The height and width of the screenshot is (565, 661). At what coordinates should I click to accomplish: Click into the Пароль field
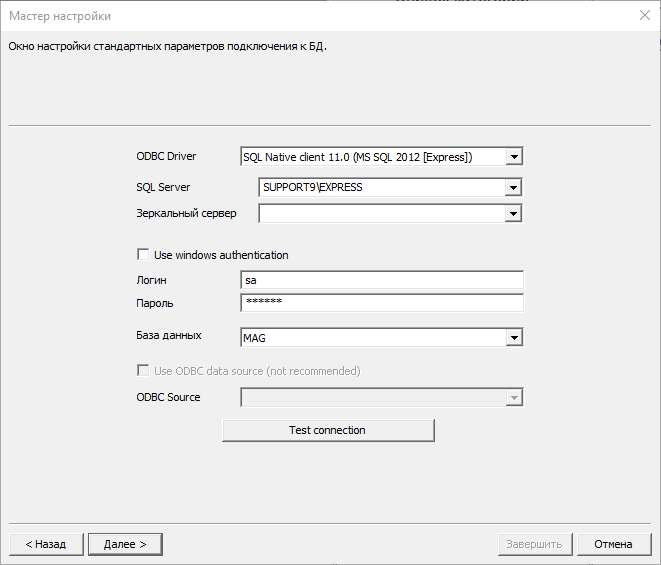click(x=382, y=303)
